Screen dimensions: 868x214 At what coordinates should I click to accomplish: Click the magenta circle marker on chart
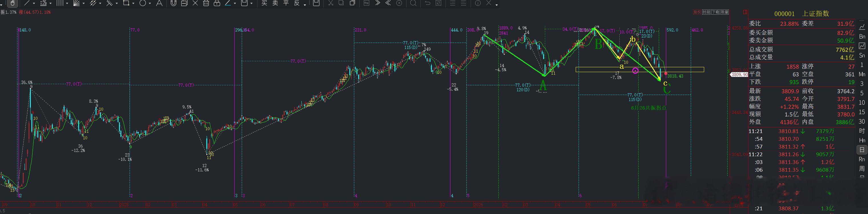click(x=635, y=71)
